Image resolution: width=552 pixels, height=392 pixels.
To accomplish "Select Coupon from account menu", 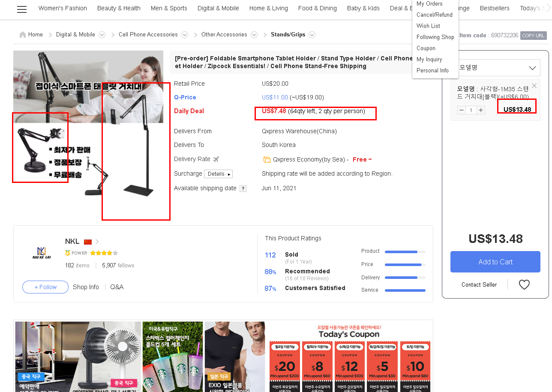I will (x=426, y=48).
